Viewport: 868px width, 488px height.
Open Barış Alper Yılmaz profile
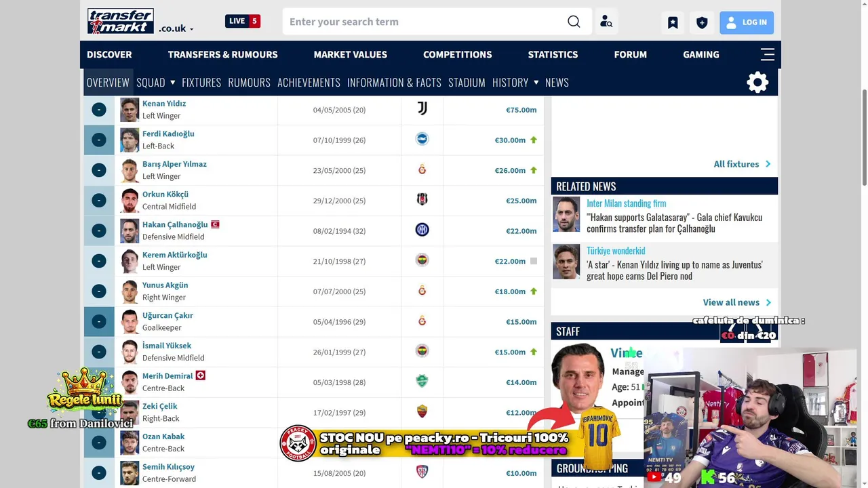(x=174, y=164)
